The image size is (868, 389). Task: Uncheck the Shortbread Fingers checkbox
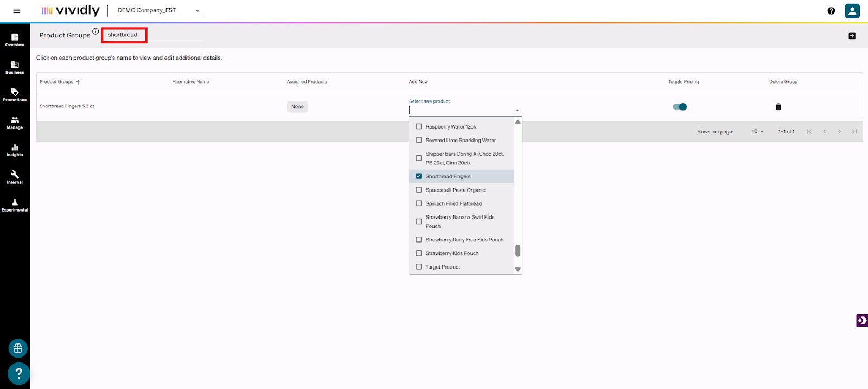tap(419, 176)
